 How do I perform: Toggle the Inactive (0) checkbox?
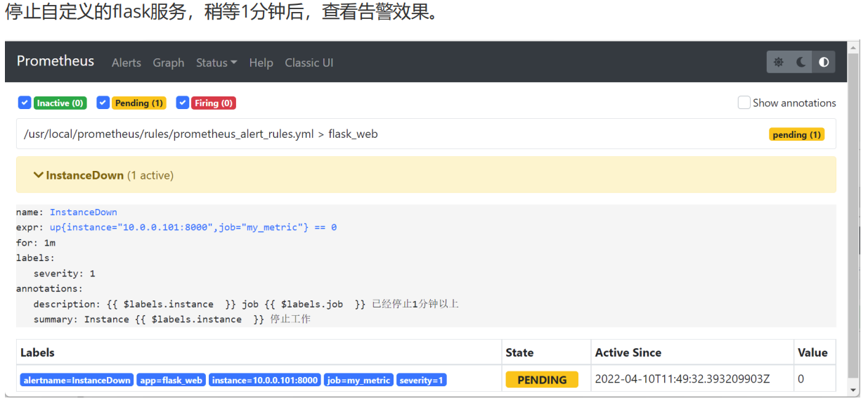(25, 103)
